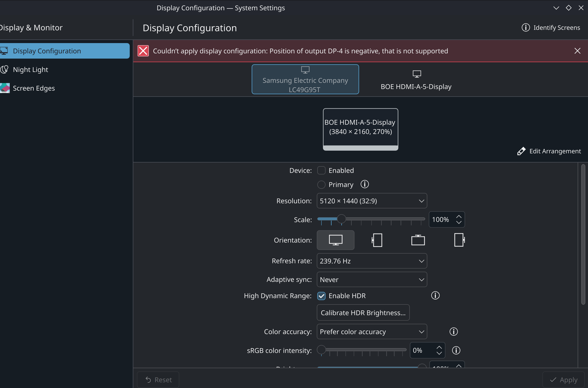Dismiss the display configuration error banner
Image resolution: width=588 pixels, height=388 pixels.
pyautogui.click(x=577, y=51)
